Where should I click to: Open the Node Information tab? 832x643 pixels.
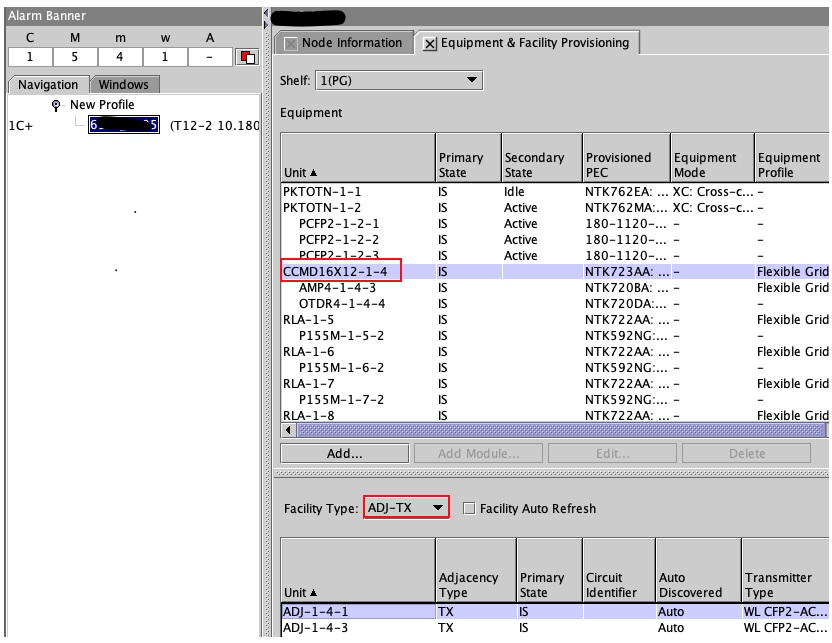(x=345, y=43)
